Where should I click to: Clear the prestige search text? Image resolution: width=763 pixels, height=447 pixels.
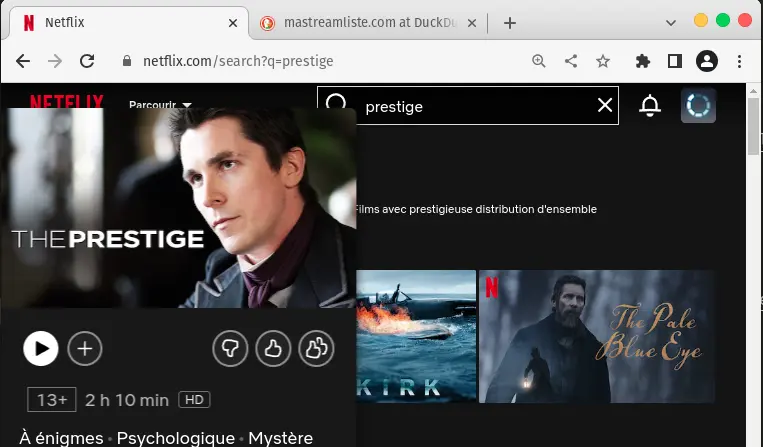pos(605,105)
